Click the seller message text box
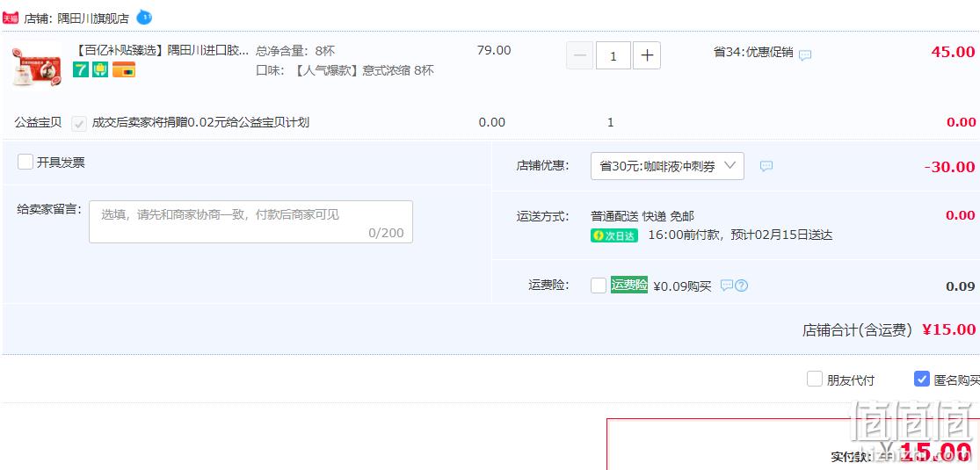The image size is (980, 470). pos(250,222)
